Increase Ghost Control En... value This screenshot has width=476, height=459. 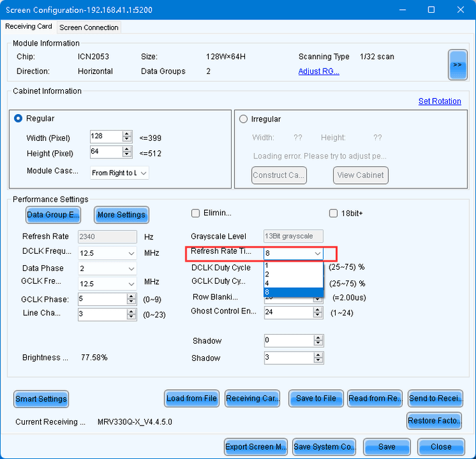point(318,310)
